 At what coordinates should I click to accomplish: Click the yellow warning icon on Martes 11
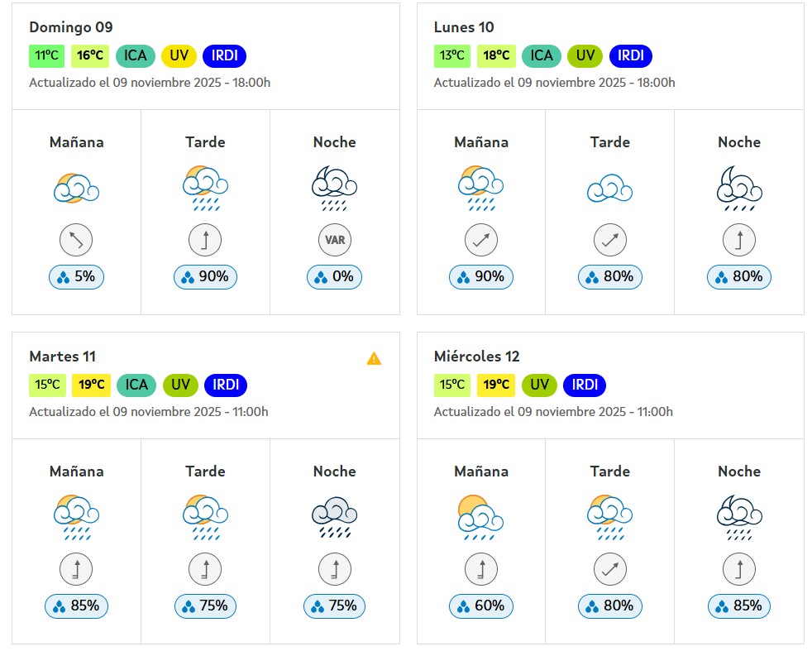tap(374, 358)
